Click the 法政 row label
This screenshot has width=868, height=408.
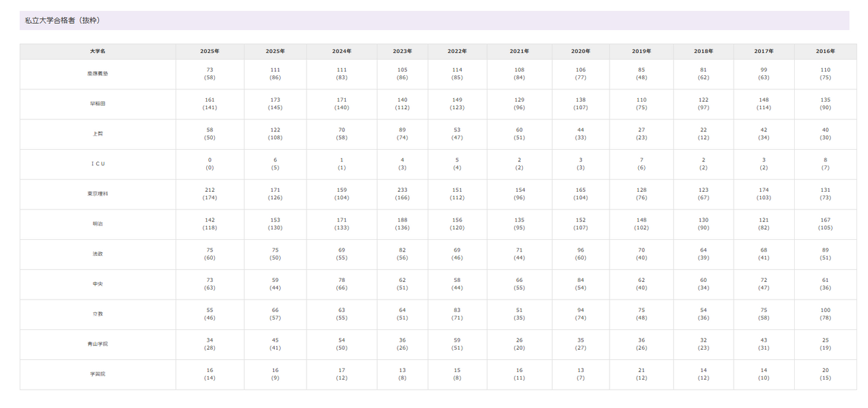[98, 254]
